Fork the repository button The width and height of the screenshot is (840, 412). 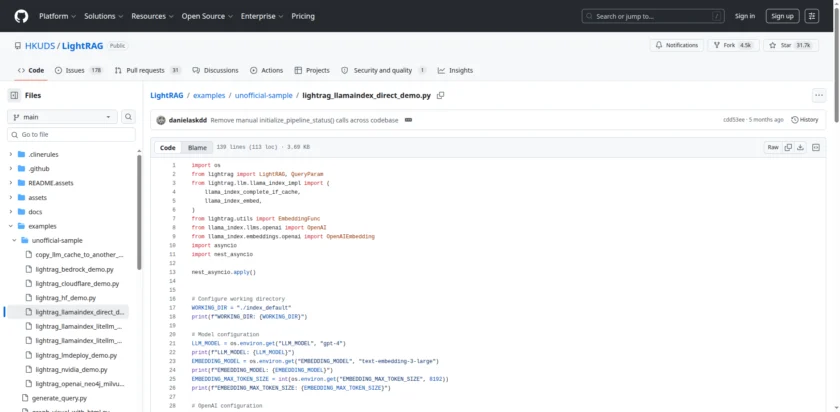733,46
